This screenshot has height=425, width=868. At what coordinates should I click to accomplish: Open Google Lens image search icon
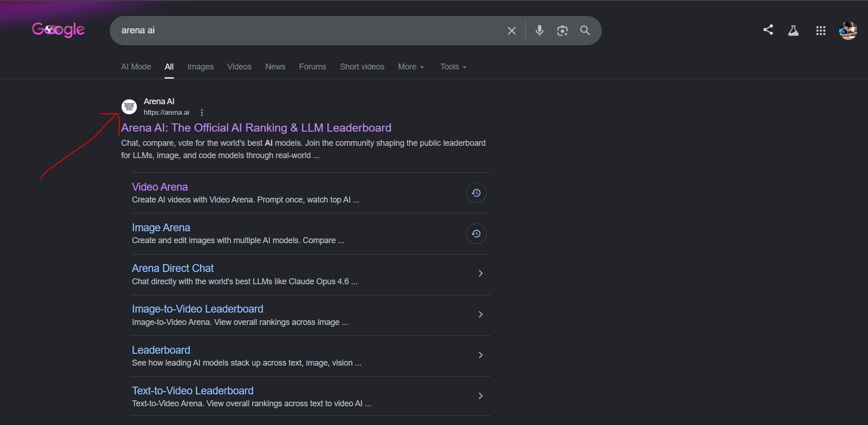pyautogui.click(x=562, y=31)
